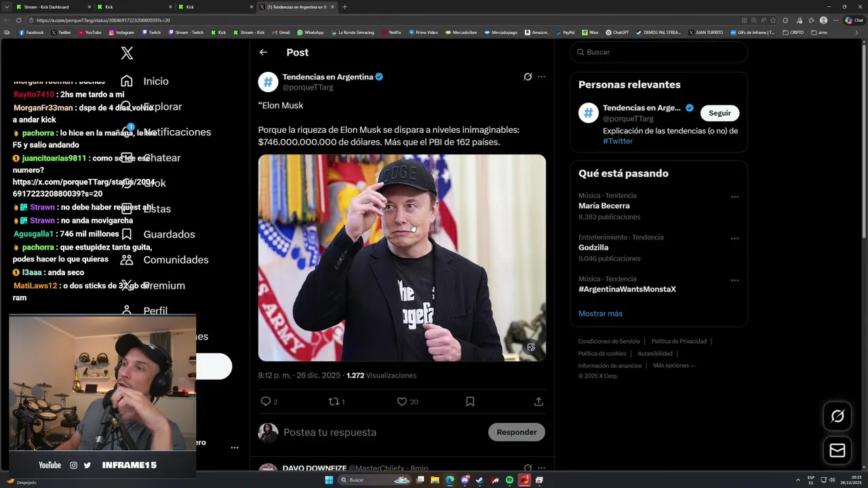Open the PayPal bookmark
Viewport: 868px width, 488px height.
click(x=565, y=33)
